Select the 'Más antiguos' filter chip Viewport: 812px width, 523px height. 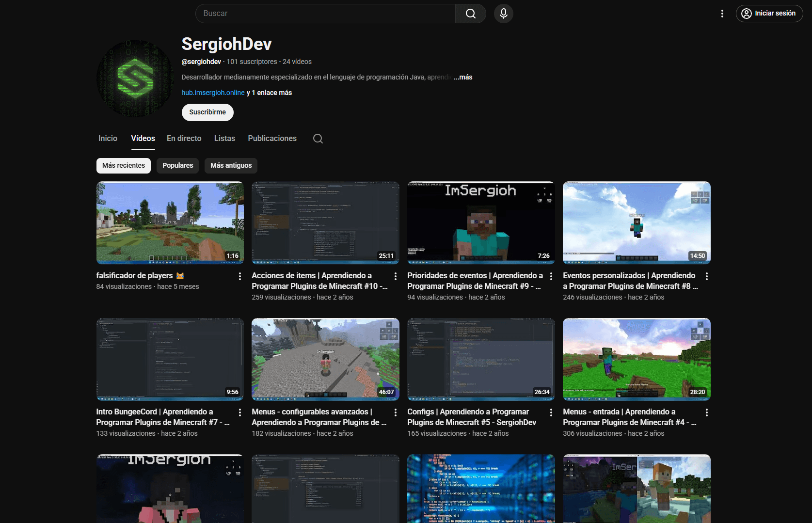(x=231, y=165)
